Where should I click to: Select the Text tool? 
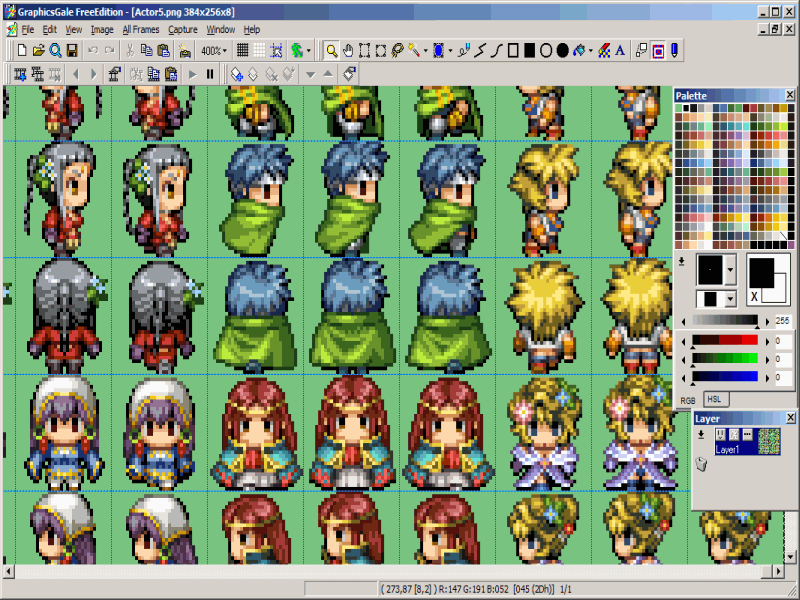(x=620, y=51)
